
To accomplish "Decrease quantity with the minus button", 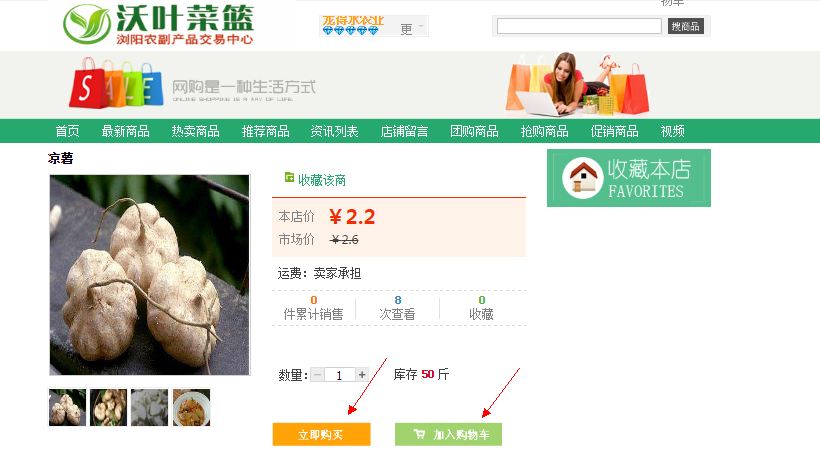I will (317, 375).
